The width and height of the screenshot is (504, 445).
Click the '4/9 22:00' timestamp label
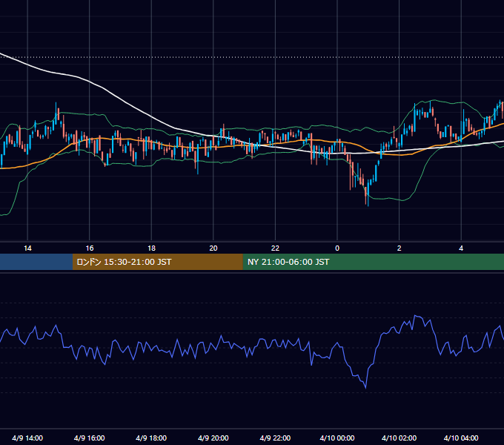275,438
